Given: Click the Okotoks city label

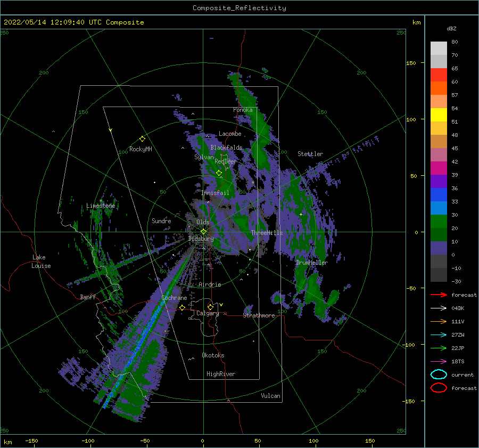Looking at the screenshot, I should 213,355.
